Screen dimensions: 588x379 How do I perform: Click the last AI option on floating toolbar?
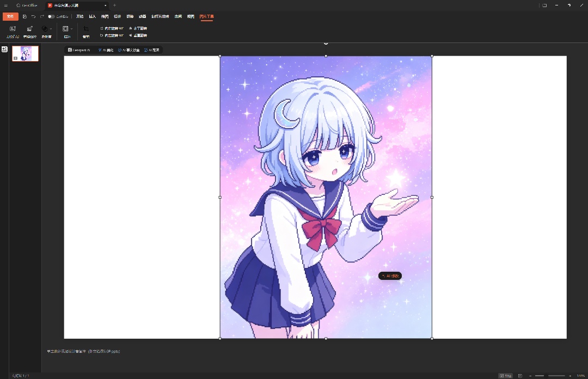point(151,50)
